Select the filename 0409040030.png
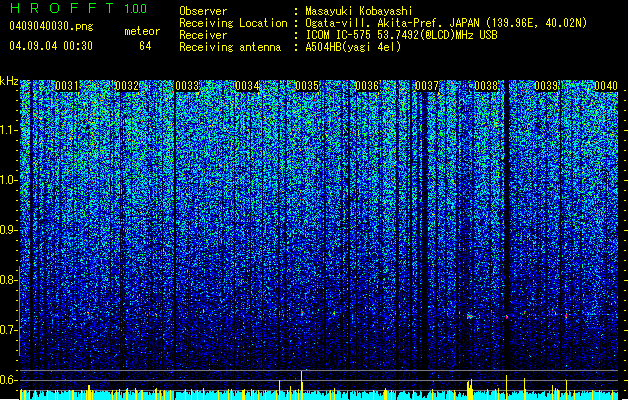 tap(51, 27)
